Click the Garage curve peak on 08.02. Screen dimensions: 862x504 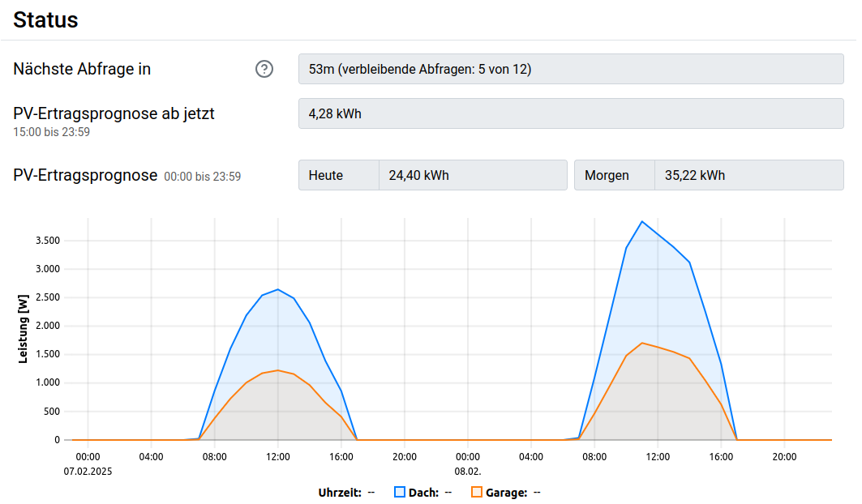(642, 343)
